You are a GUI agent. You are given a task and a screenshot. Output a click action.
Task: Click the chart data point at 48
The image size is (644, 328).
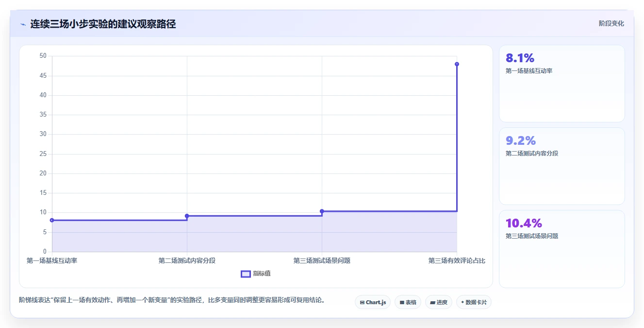click(x=457, y=64)
